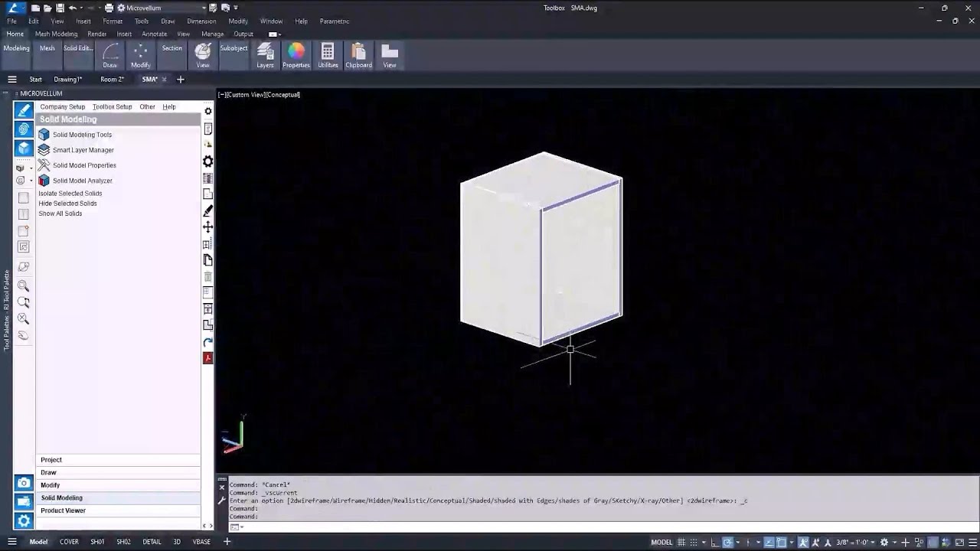Expand the polar tracking angle dropdown arrow
Screen dimensions: 980x551
(x=738, y=543)
